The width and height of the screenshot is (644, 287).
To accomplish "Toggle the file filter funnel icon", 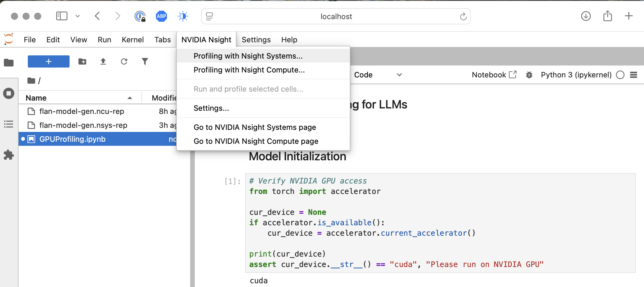I will tap(145, 61).
